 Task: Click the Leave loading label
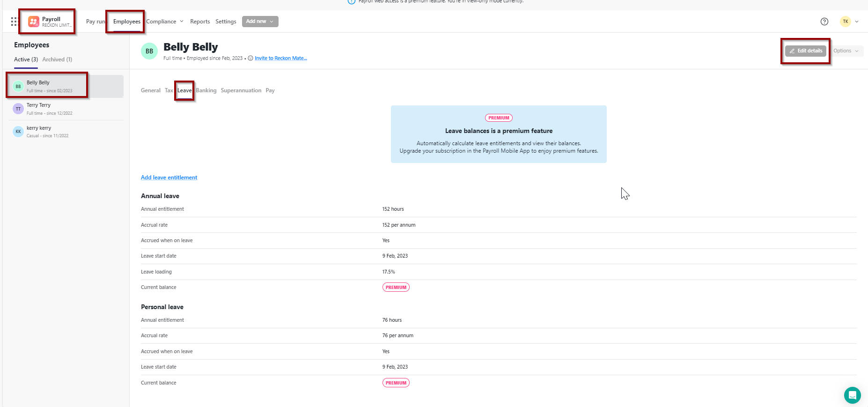tap(156, 272)
